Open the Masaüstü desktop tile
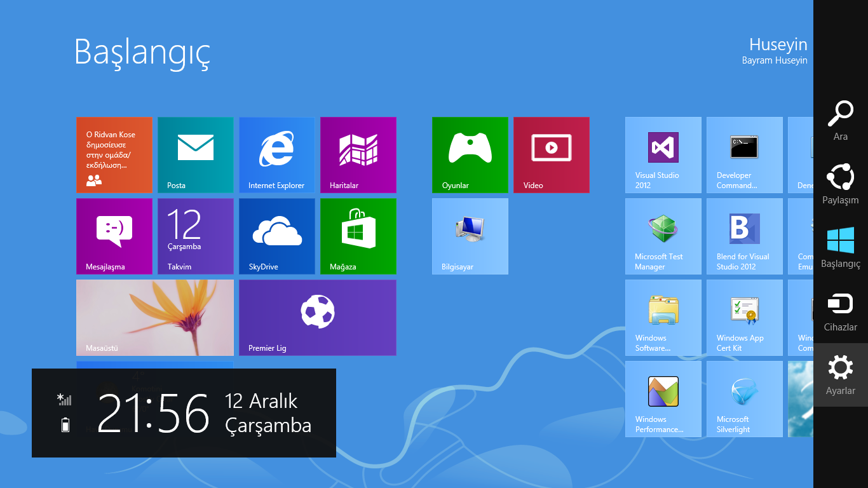 click(155, 318)
